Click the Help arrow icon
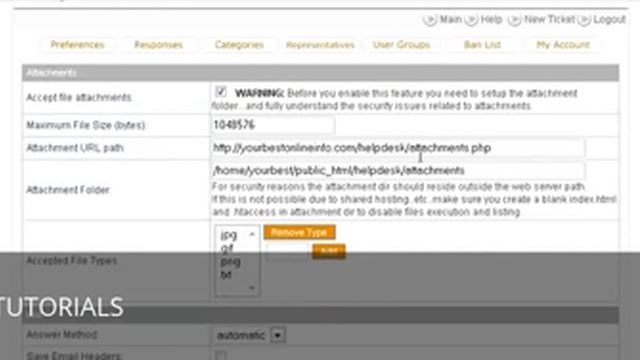The height and width of the screenshot is (360, 640). pos(471,19)
